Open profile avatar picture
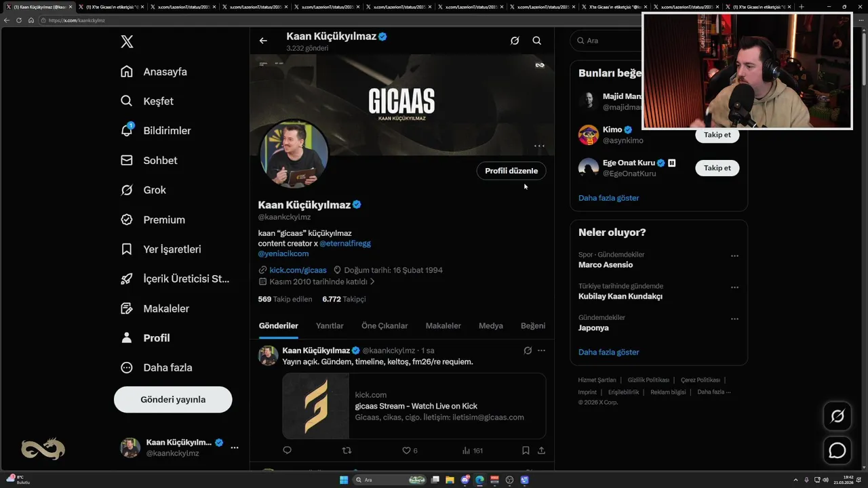This screenshot has height=488, width=868. point(294,155)
